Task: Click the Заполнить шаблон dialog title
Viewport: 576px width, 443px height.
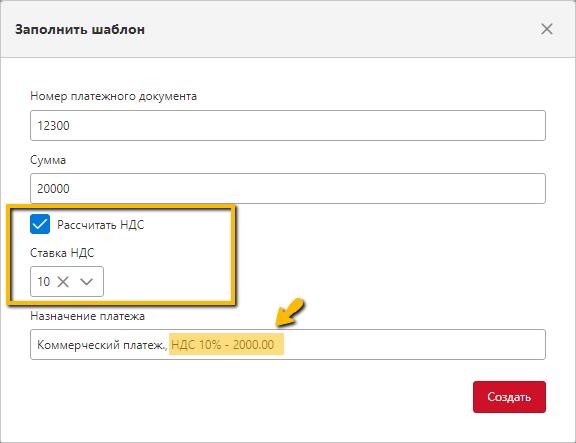Action: coord(80,29)
